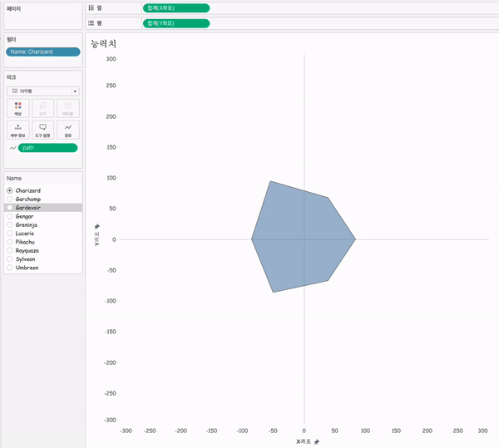Open the mark type dropdown (다각형)

pos(42,90)
